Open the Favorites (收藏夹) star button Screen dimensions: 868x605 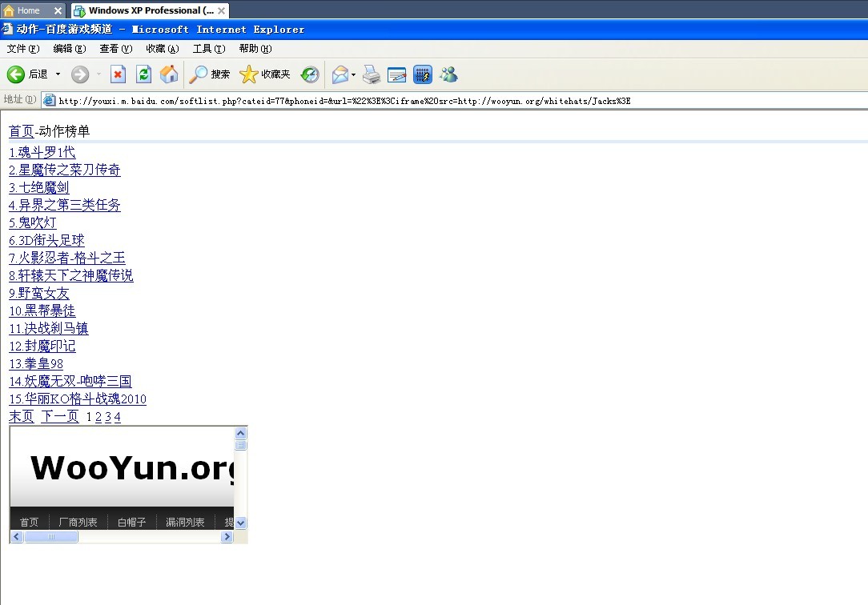[x=264, y=74]
